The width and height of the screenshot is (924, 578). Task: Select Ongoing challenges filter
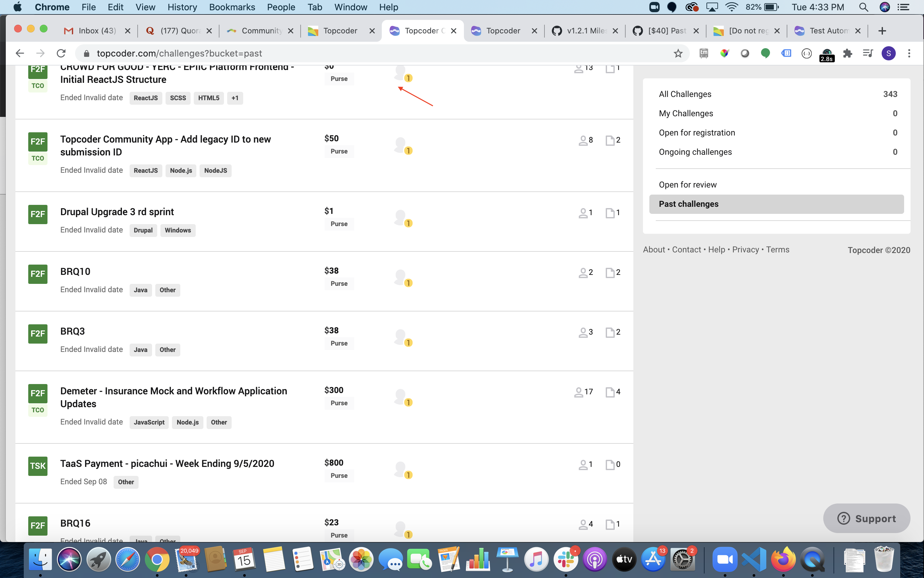[778, 152]
